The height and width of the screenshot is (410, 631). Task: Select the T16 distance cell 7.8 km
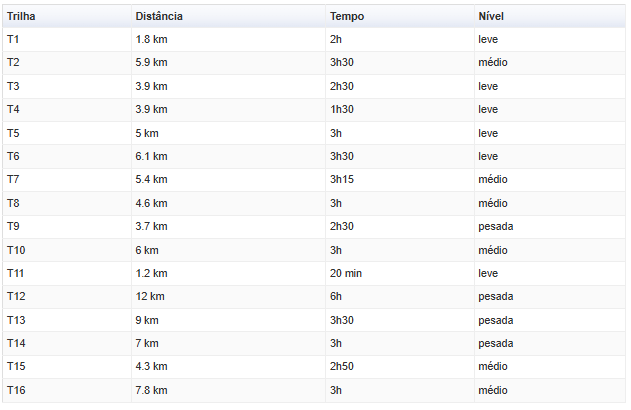[228, 390]
